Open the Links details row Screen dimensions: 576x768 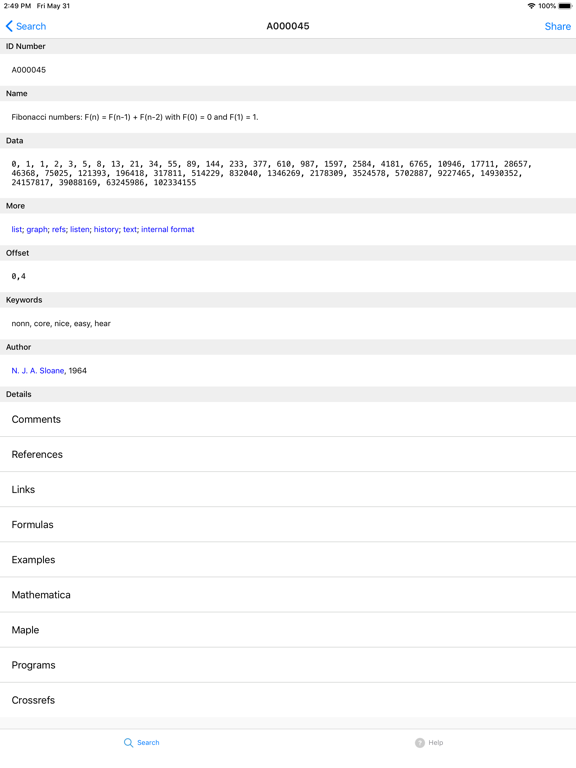coord(288,489)
